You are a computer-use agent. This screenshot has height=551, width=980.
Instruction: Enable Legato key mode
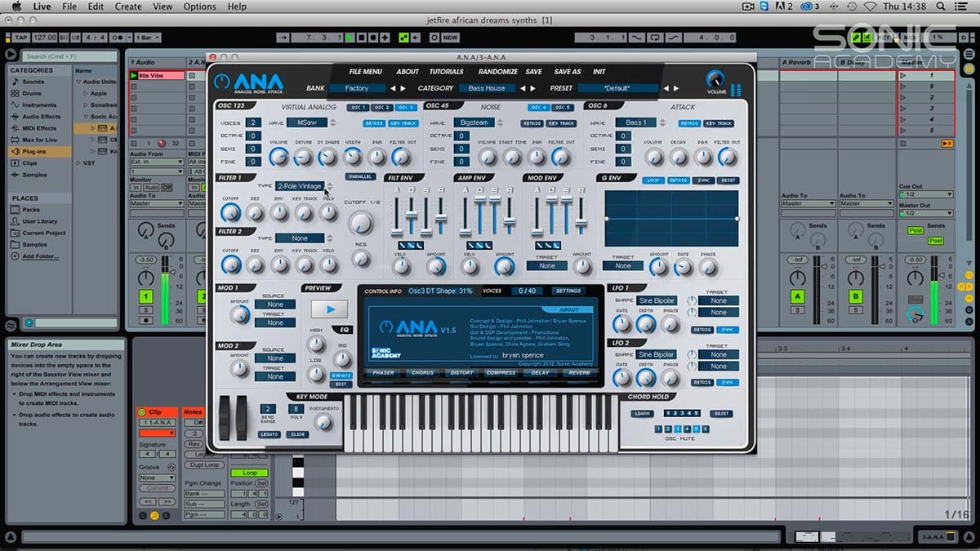(269, 434)
